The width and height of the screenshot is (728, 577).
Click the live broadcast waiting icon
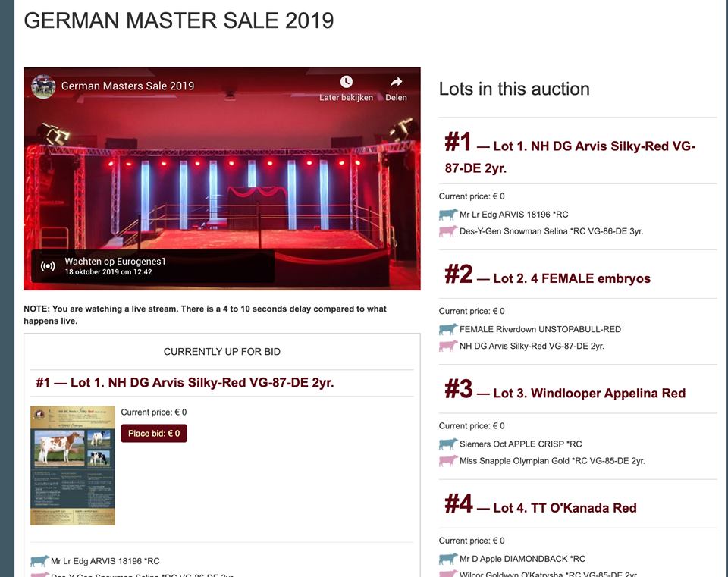tap(48, 266)
